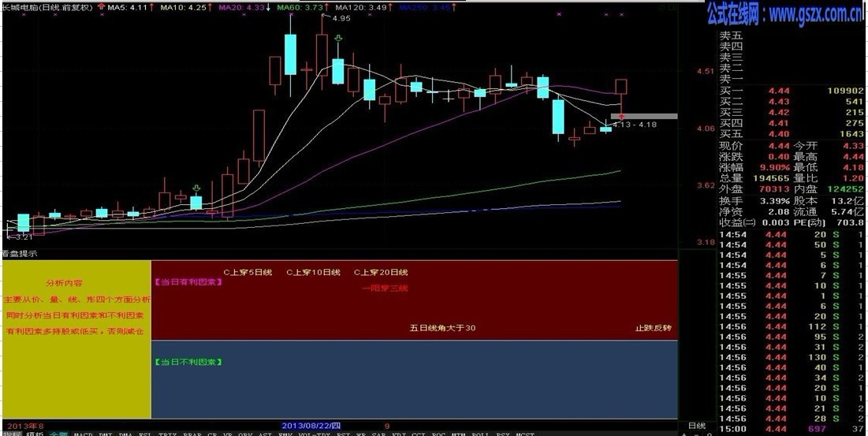This screenshot has width=868, height=436.
Task: Click the green down-arrow signal above the early cyan candle
Action: pos(196,188)
